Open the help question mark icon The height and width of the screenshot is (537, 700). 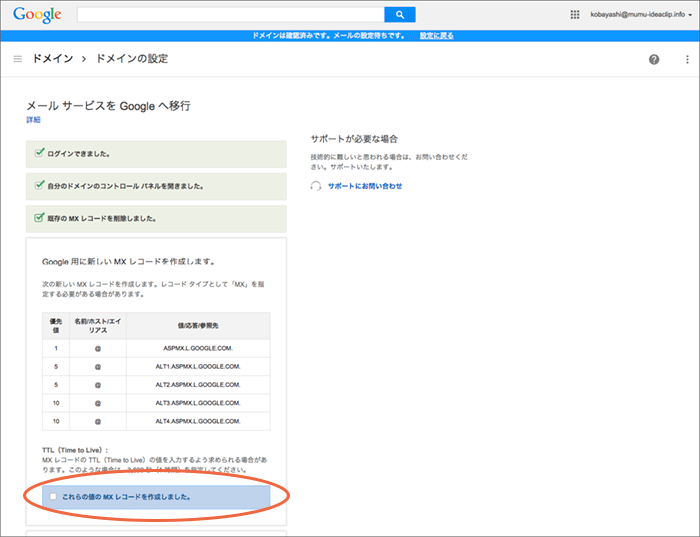[x=654, y=59]
